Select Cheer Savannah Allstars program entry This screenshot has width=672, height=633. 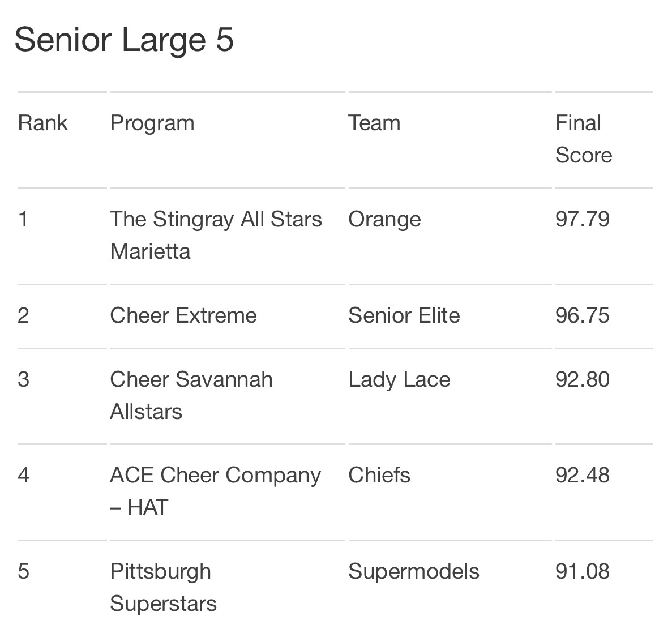(x=191, y=396)
